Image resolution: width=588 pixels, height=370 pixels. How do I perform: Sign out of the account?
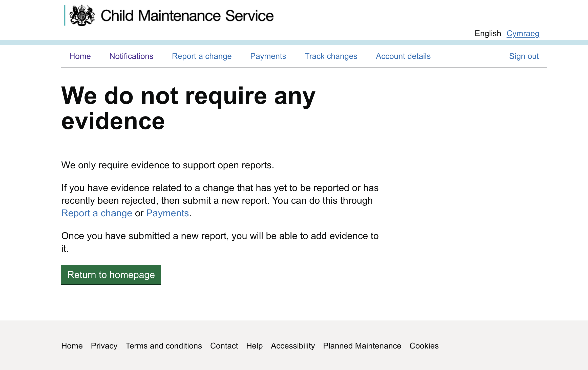(524, 56)
